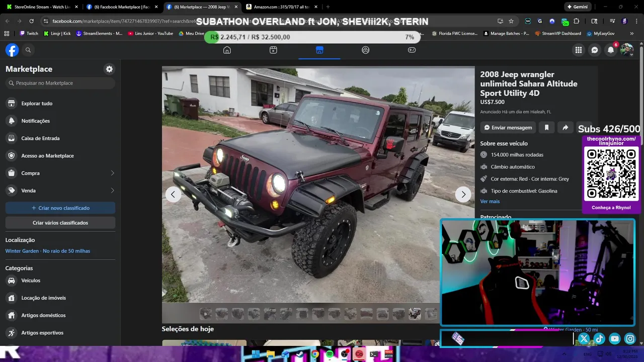Open Veículos category
Screen dimensions: 644x362
60,281
